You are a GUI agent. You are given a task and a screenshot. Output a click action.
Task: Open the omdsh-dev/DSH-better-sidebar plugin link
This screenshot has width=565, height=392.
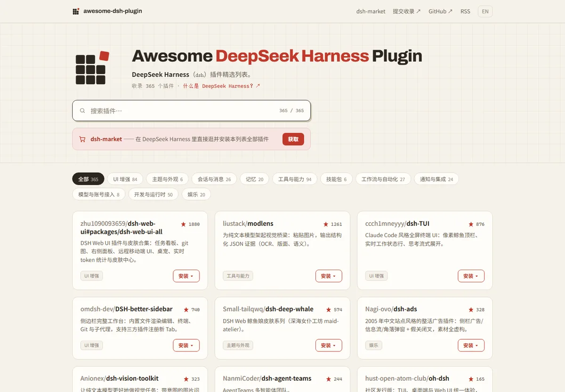(x=127, y=309)
